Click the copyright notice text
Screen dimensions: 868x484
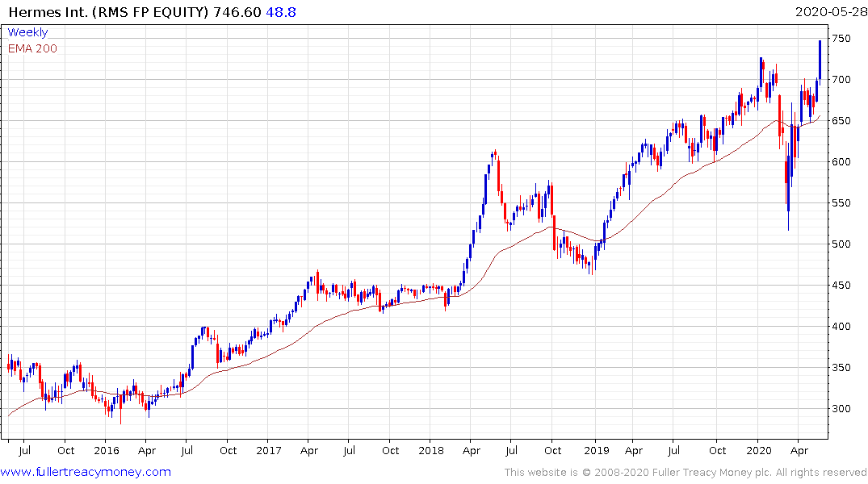pyautogui.click(x=686, y=473)
